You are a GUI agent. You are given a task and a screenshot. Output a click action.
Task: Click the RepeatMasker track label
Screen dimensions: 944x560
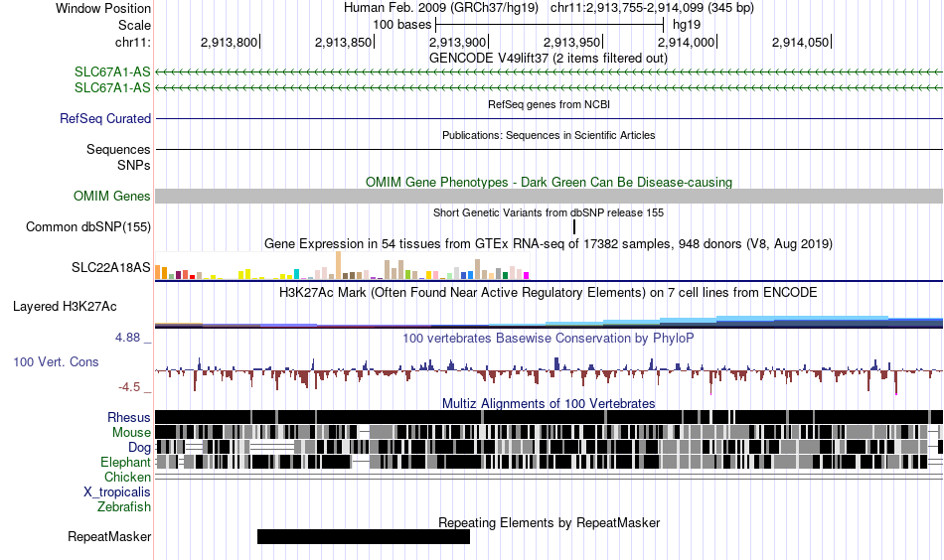pos(109,536)
